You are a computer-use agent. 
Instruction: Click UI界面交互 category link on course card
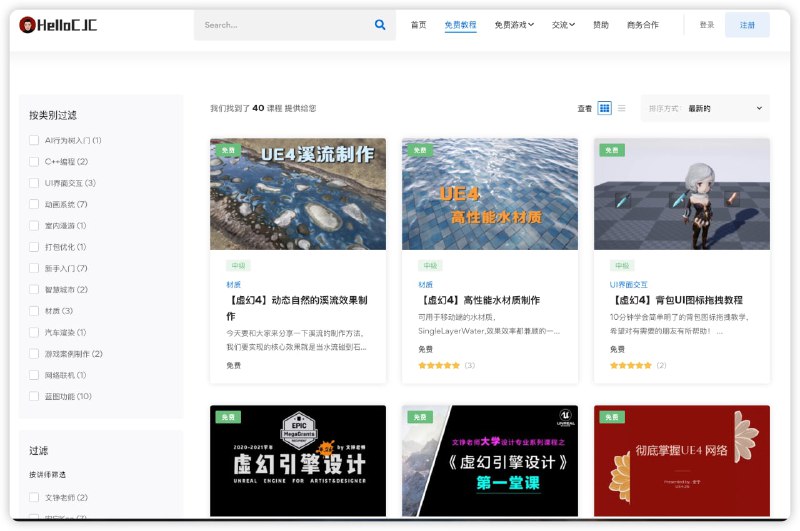tap(629, 284)
